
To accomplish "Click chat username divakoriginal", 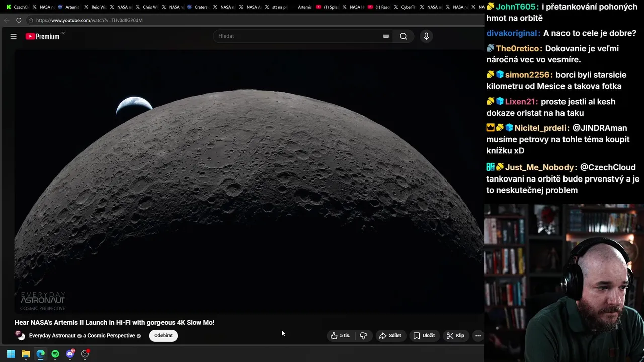I will pos(511,33).
